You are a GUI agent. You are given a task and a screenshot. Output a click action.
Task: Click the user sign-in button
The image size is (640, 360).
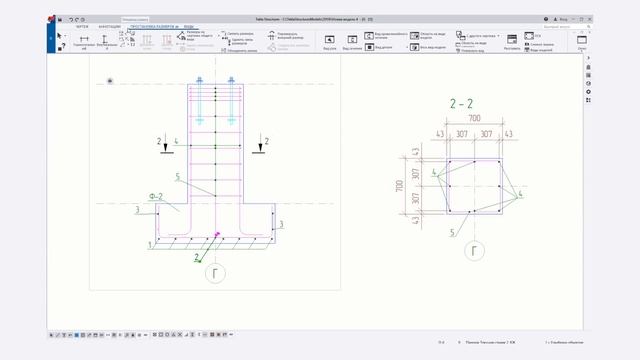click(x=560, y=19)
